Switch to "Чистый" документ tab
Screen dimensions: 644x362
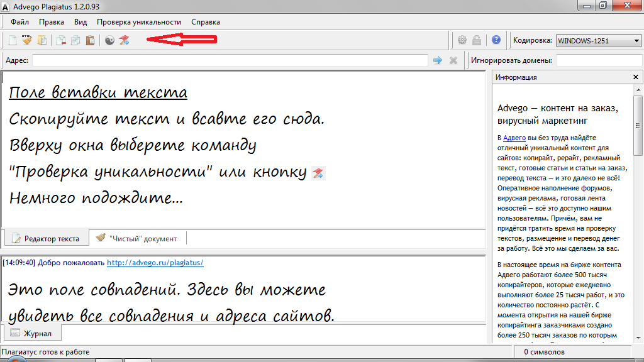(138, 238)
